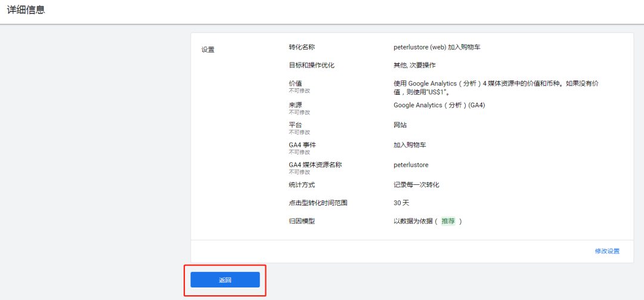644x300 pixels.
Task: Select the 归因模型 label
Action: [302, 221]
